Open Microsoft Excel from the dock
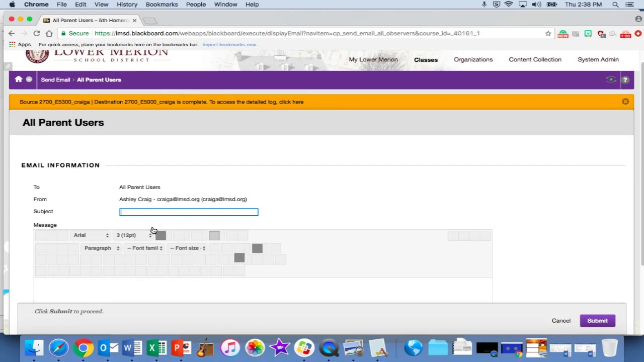The width and height of the screenshot is (644, 362). tap(156, 348)
